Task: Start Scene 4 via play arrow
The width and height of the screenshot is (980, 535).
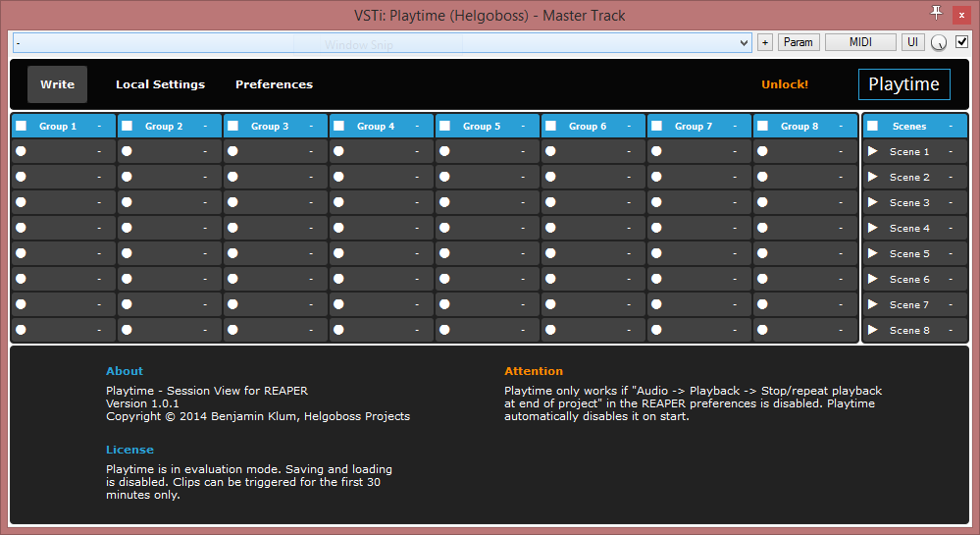Action: tap(872, 228)
